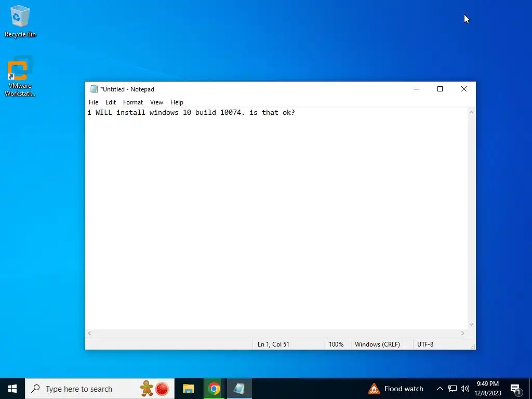This screenshot has height=399, width=532.
Task: Click the vertical scrollbar down arrow
Action: tap(471, 325)
